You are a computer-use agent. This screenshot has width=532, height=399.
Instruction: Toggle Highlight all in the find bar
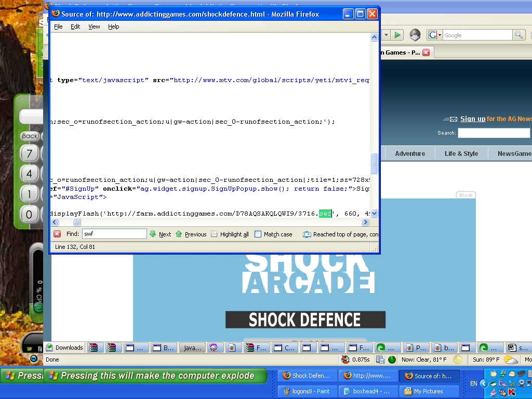click(230, 234)
